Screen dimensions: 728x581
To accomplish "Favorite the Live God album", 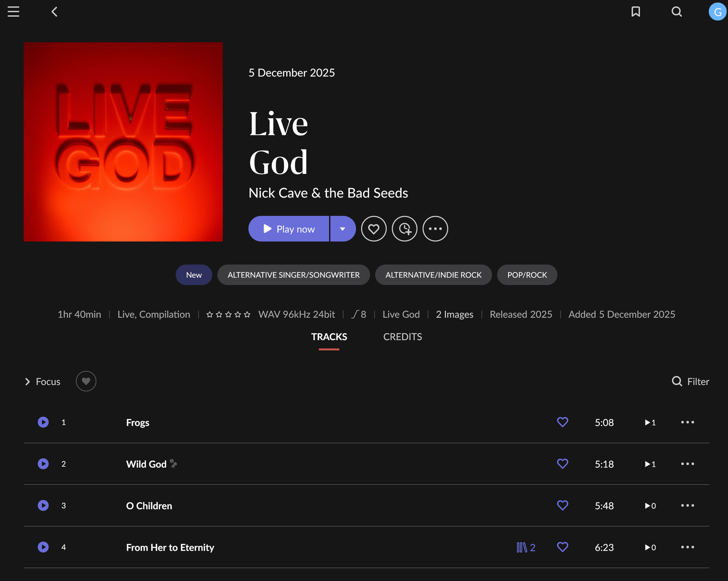I will click(x=373, y=229).
